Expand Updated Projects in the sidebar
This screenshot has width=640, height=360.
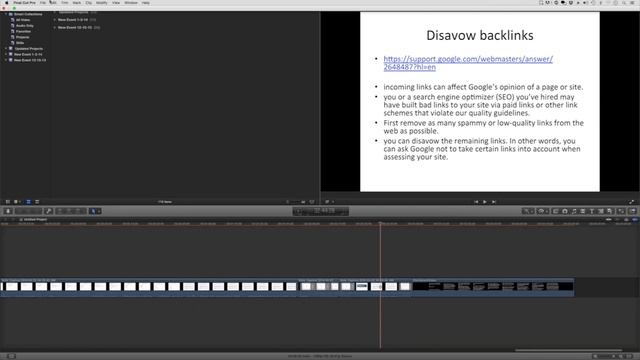6,49
